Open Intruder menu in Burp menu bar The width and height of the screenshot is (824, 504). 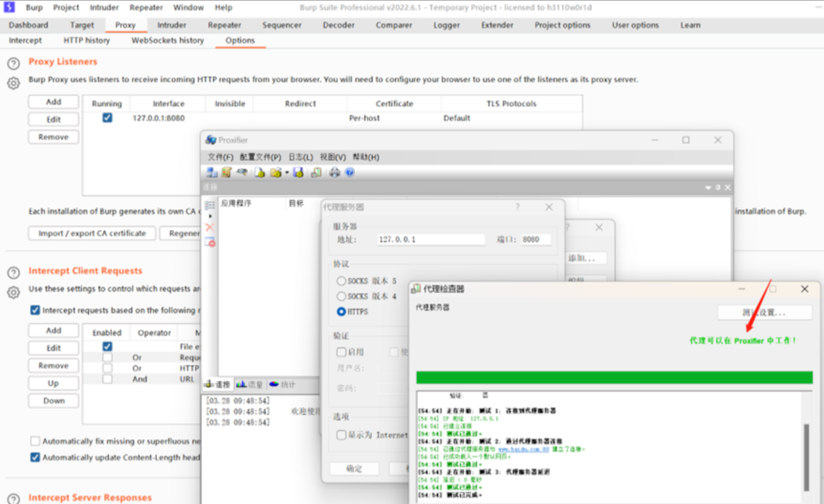(104, 8)
